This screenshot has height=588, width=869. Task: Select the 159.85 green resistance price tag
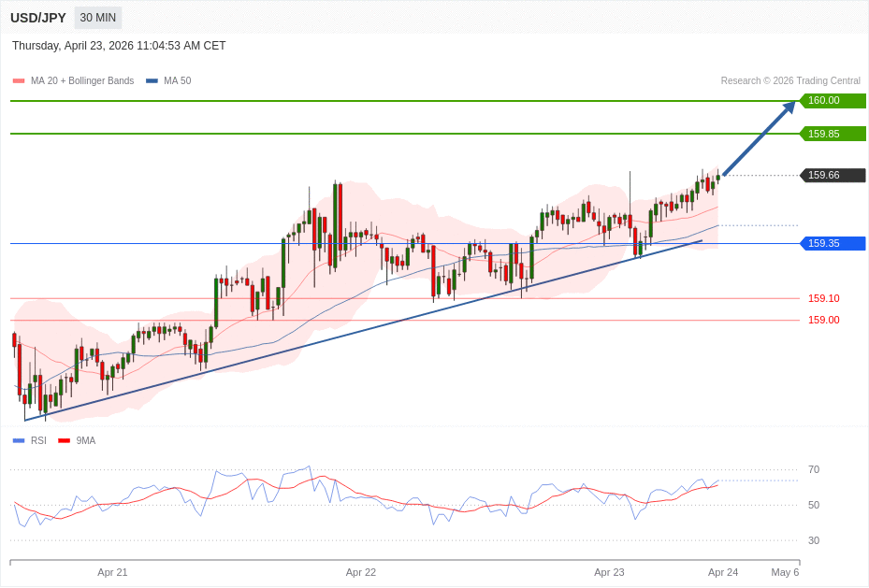pyautogui.click(x=832, y=134)
